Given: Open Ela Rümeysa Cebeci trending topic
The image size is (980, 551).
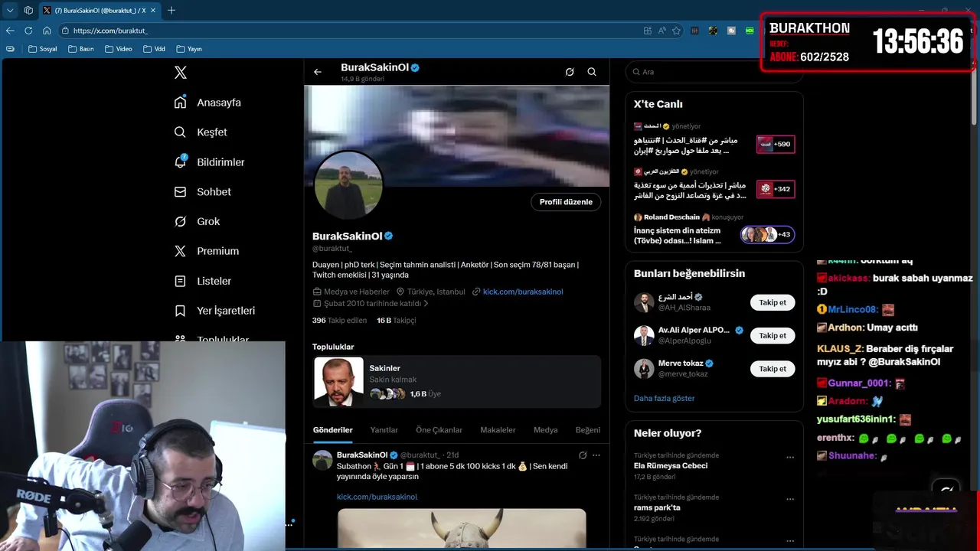Looking at the screenshot, I should click(671, 466).
